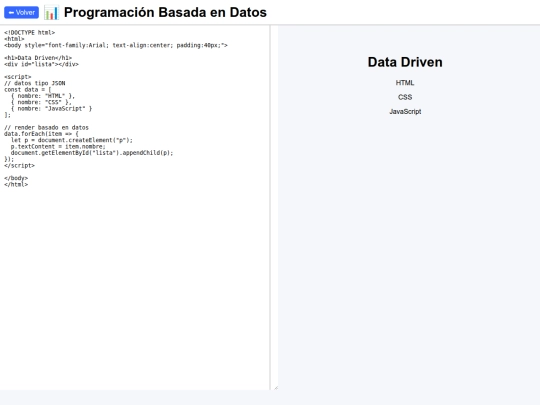
Task: Click the page title Programación Basada en Datos
Action: coord(165,12)
